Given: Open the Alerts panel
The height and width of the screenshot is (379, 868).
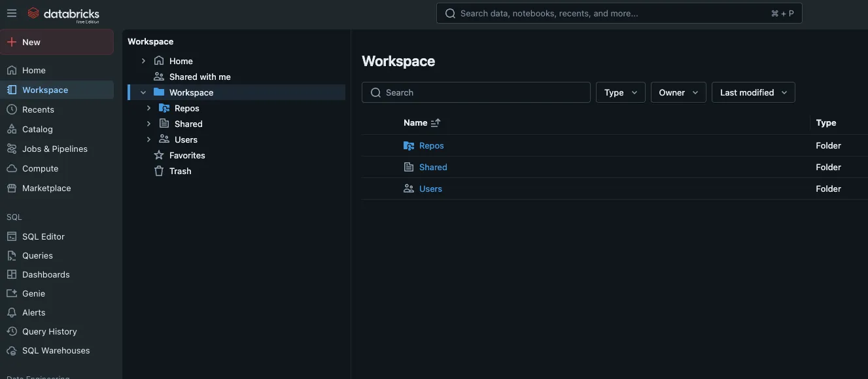Looking at the screenshot, I should [33, 312].
